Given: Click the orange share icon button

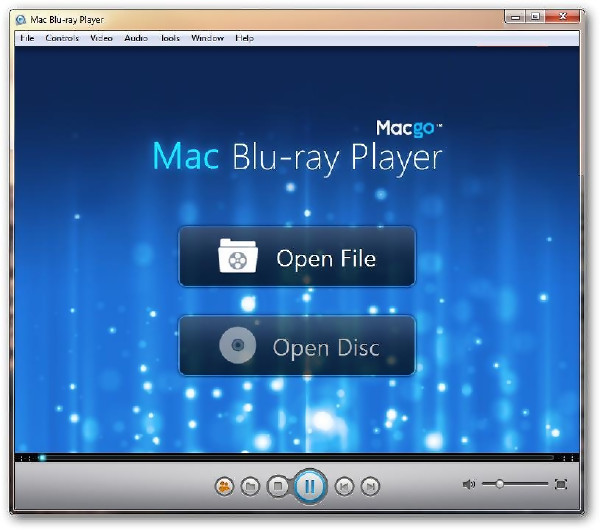Looking at the screenshot, I should pos(224,486).
